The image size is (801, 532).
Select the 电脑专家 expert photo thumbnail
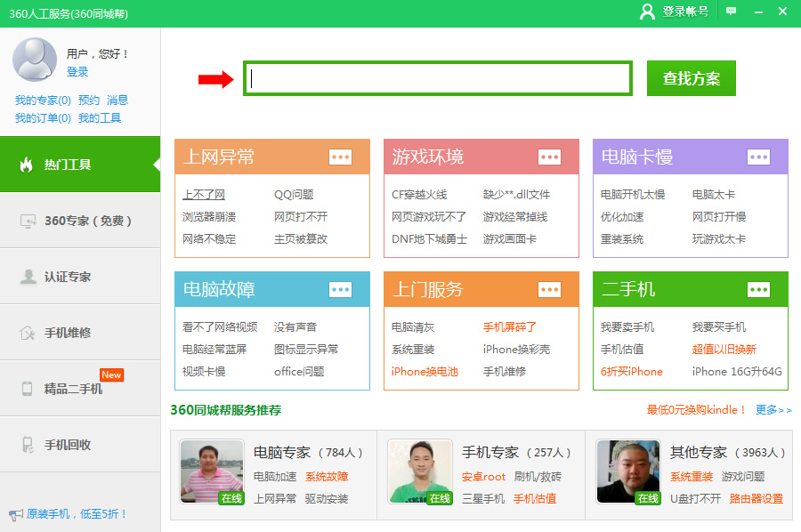pyautogui.click(x=212, y=472)
